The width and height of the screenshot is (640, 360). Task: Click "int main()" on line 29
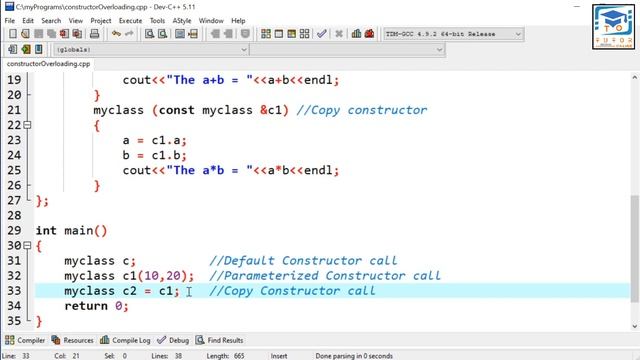click(x=71, y=231)
